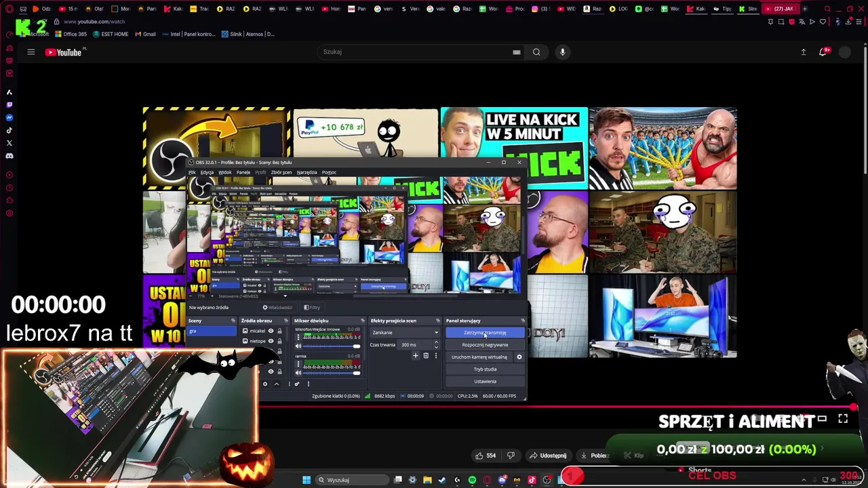Viewport: 868px width, 488px height.
Task: Open source properties gear in OBS sources toolbar
Action: point(265,384)
